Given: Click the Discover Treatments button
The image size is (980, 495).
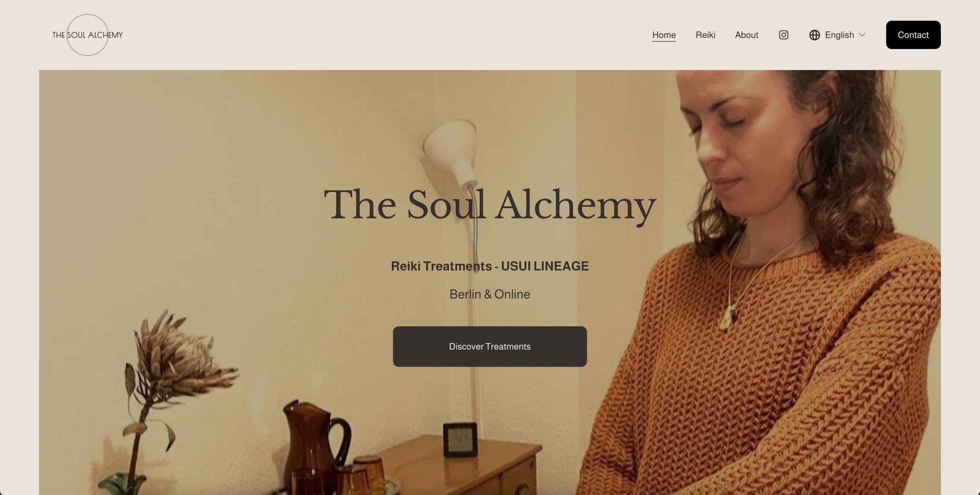Looking at the screenshot, I should point(490,346).
